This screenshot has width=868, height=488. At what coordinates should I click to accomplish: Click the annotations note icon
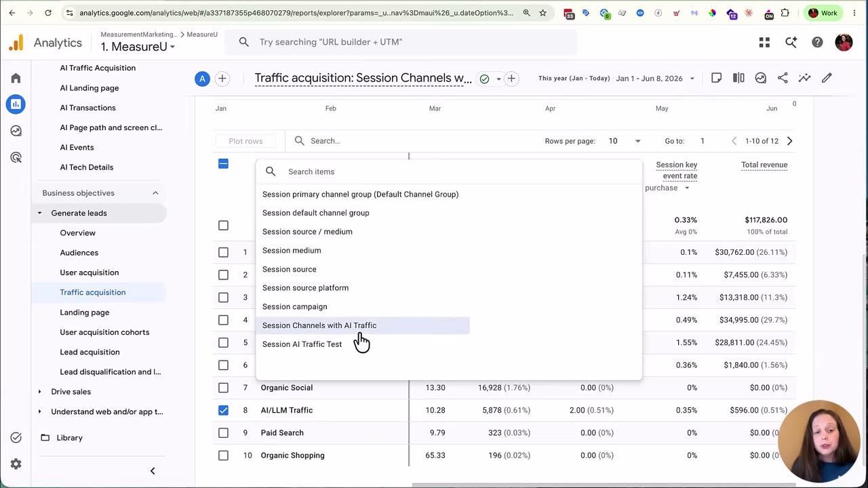(716, 78)
